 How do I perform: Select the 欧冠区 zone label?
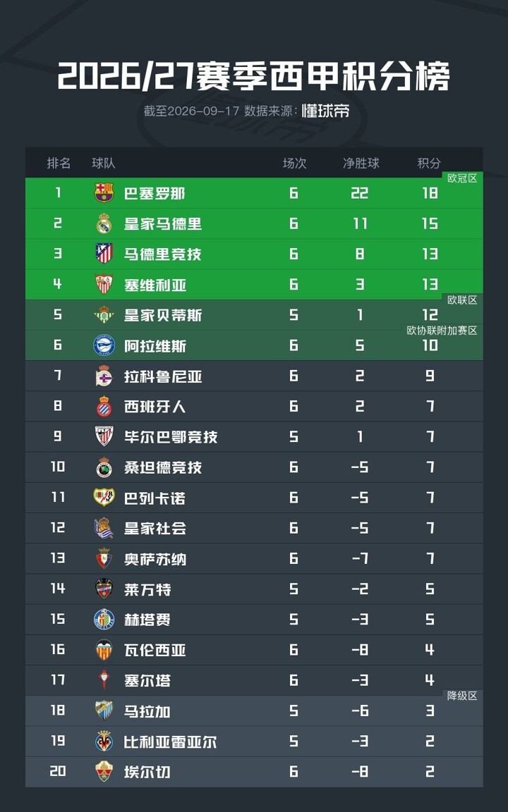(462, 178)
